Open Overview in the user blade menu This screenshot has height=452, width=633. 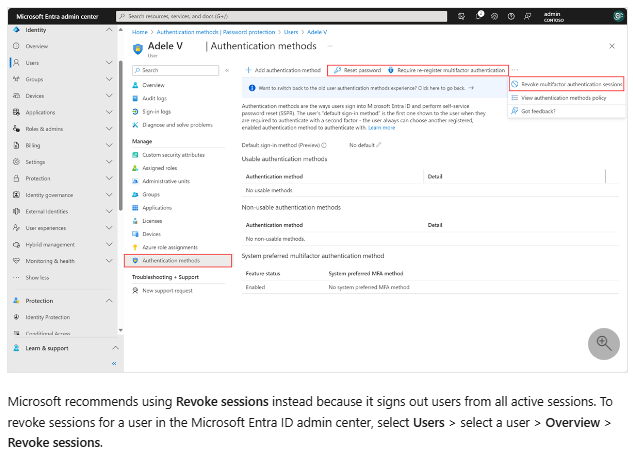pyautogui.click(x=153, y=85)
